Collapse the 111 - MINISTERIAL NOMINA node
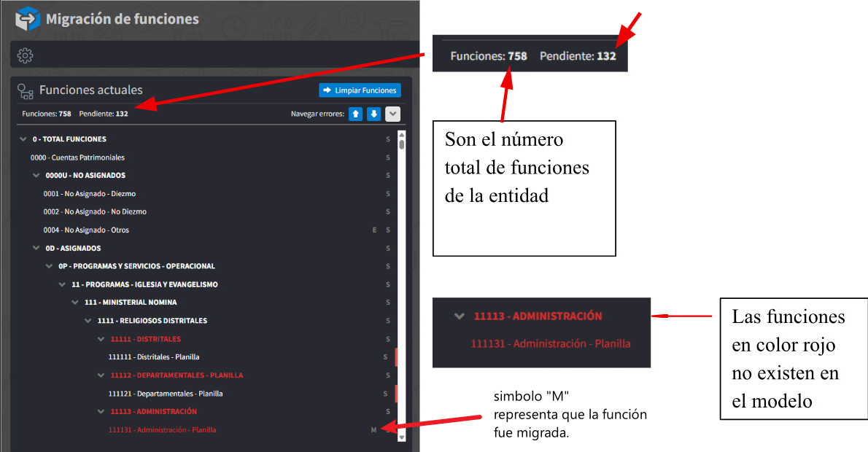Screen dimensions: 868x452 click(75, 303)
